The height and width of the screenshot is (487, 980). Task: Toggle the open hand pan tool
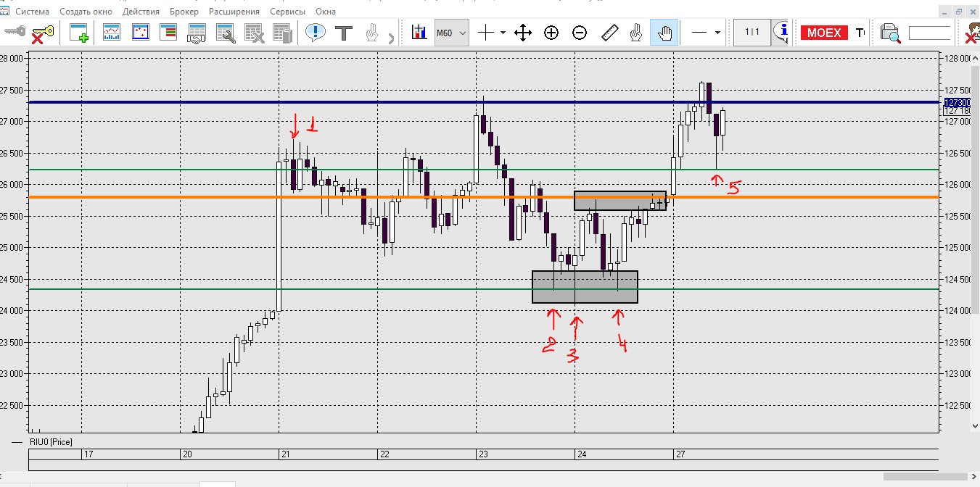click(664, 33)
